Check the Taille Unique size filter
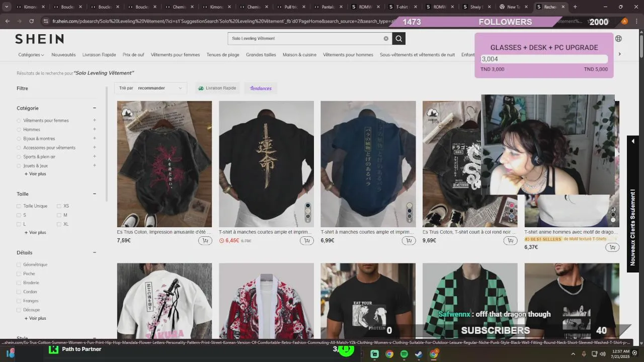The image size is (644, 362). (x=19, y=206)
